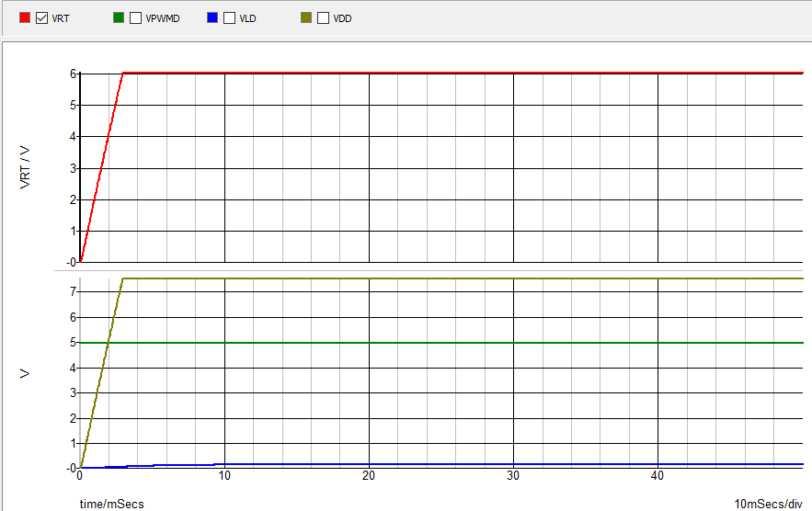Tick the VLD curve checkbox

(x=229, y=18)
